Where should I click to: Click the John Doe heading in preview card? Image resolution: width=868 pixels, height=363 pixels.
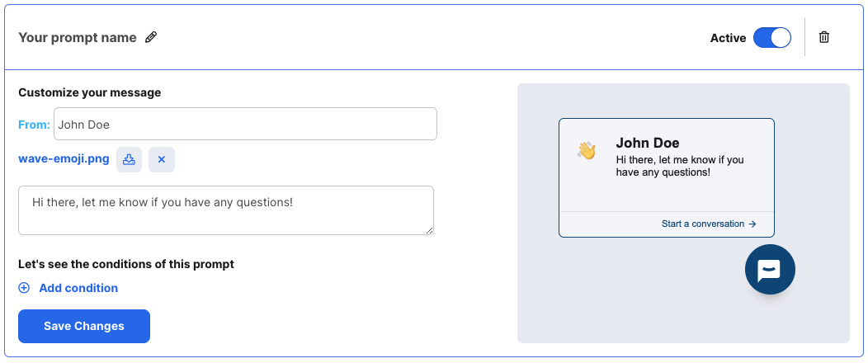[648, 143]
